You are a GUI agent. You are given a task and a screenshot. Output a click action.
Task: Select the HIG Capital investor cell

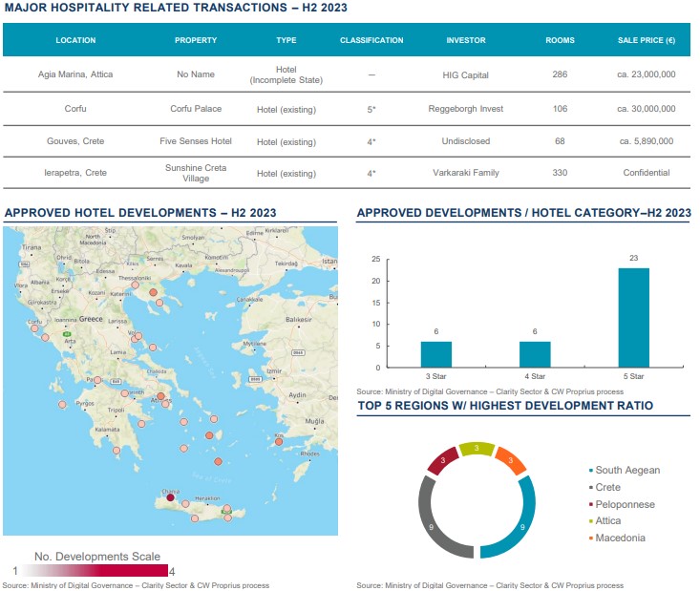coord(466,74)
